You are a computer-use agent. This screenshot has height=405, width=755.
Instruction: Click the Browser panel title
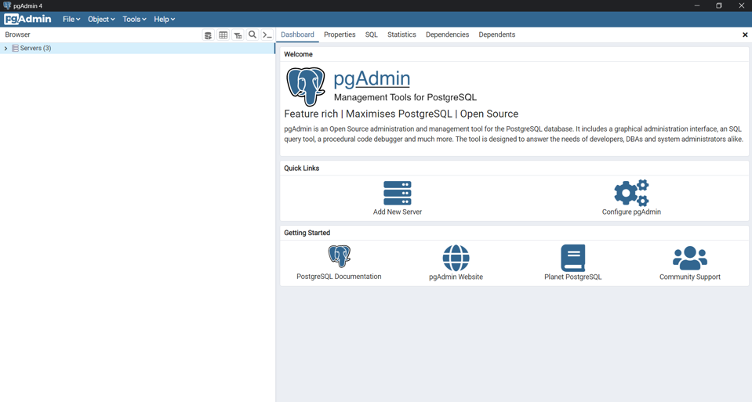coord(17,35)
